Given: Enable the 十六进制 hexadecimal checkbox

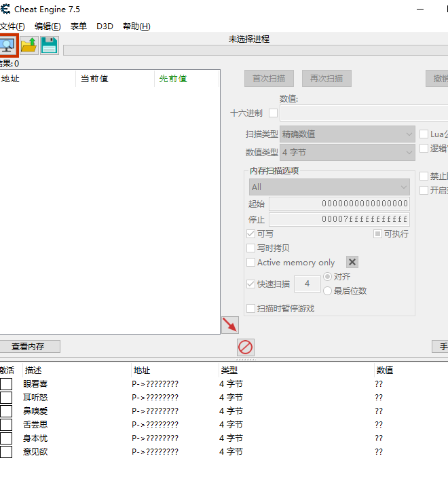Looking at the screenshot, I should (274, 113).
